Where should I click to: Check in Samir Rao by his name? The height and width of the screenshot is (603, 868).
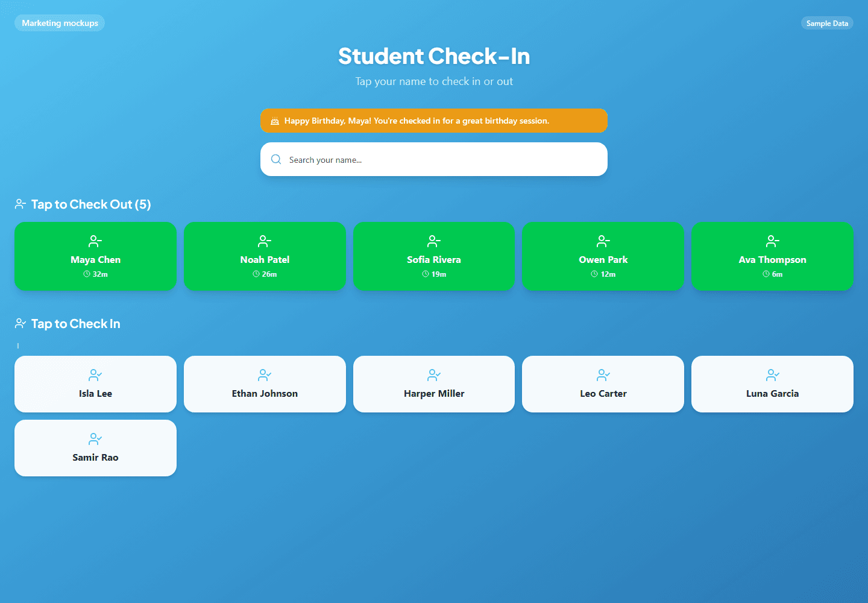(95, 458)
